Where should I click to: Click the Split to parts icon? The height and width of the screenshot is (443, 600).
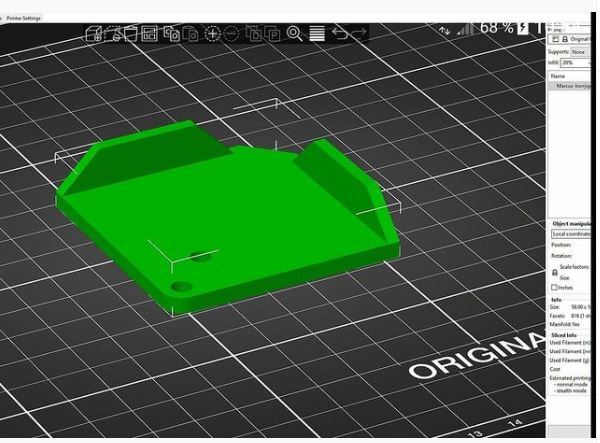pos(272,34)
